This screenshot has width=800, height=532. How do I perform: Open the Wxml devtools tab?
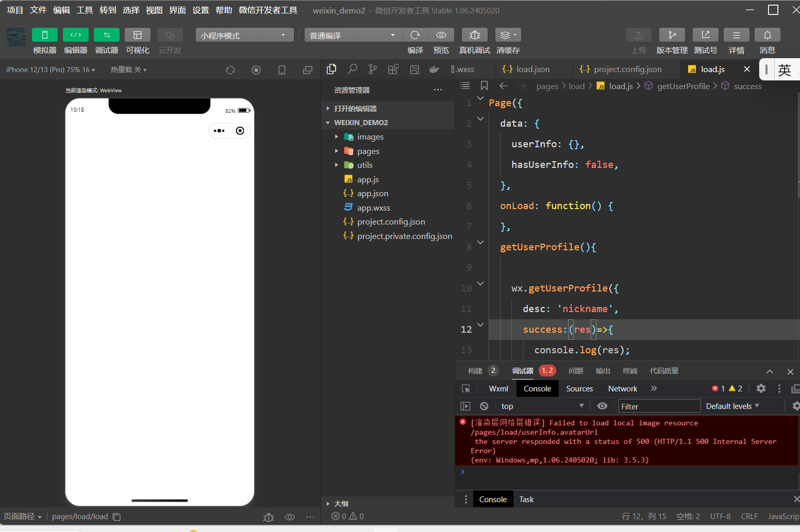(x=498, y=389)
